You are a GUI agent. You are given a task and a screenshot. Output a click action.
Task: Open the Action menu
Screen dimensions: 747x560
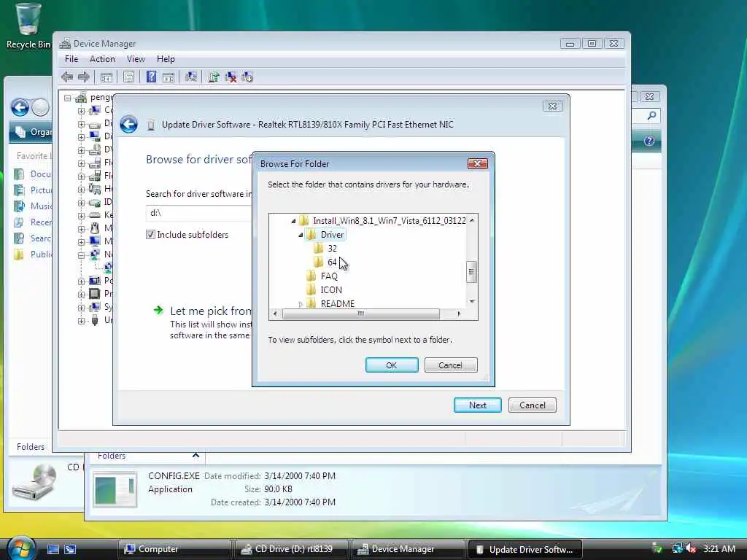[102, 59]
